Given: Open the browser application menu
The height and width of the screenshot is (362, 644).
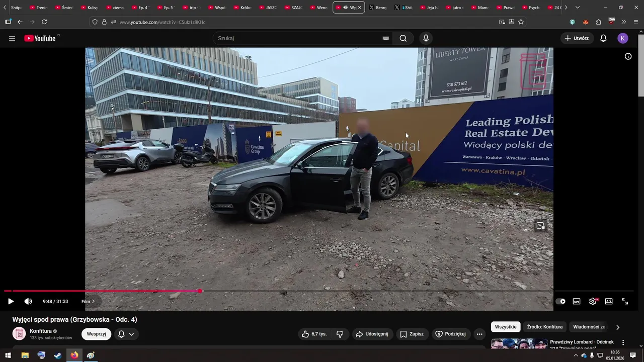Looking at the screenshot, I should tap(636, 22).
